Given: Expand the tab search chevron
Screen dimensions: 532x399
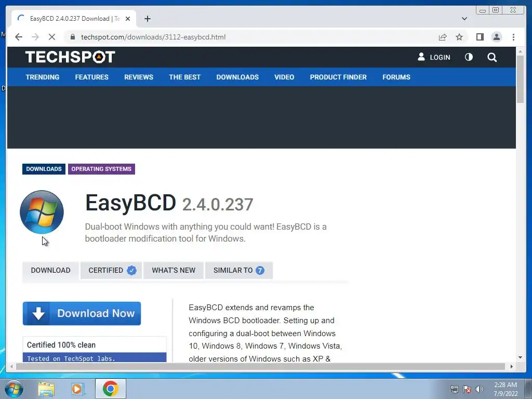Looking at the screenshot, I should coord(464,19).
